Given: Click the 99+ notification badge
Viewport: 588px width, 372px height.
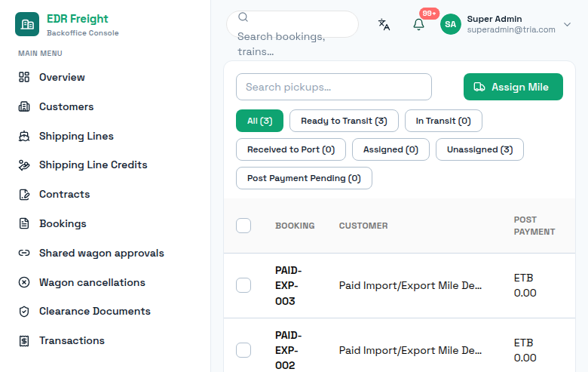Looking at the screenshot, I should coord(429,14).
